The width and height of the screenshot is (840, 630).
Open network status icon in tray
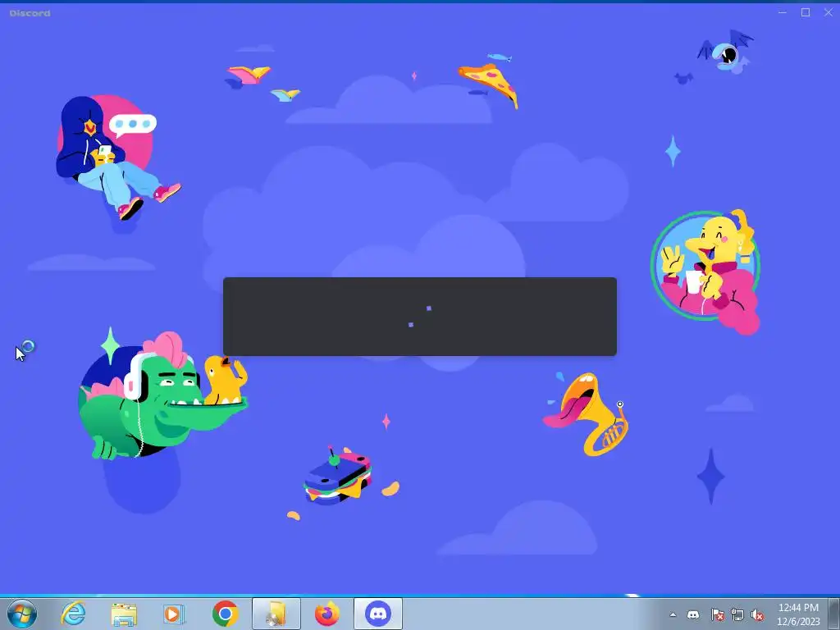[x=737, y=615]
